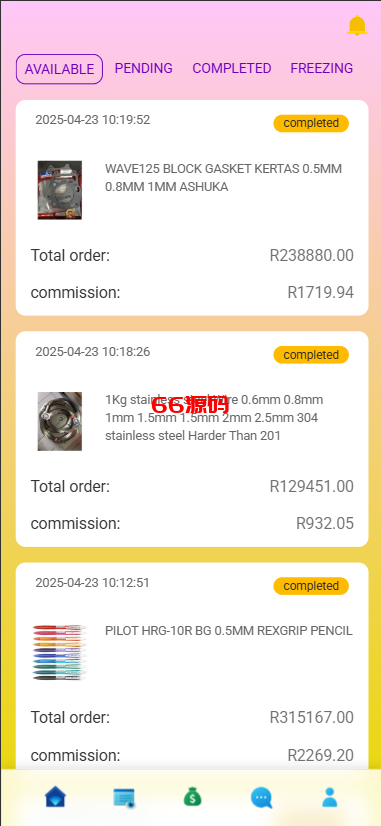
Task: Open the profile person icon
Action: coord(329,798)
